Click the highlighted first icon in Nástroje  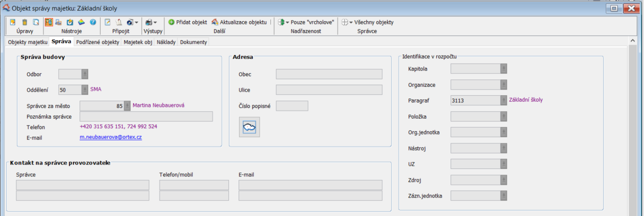(x=48, y=22)
